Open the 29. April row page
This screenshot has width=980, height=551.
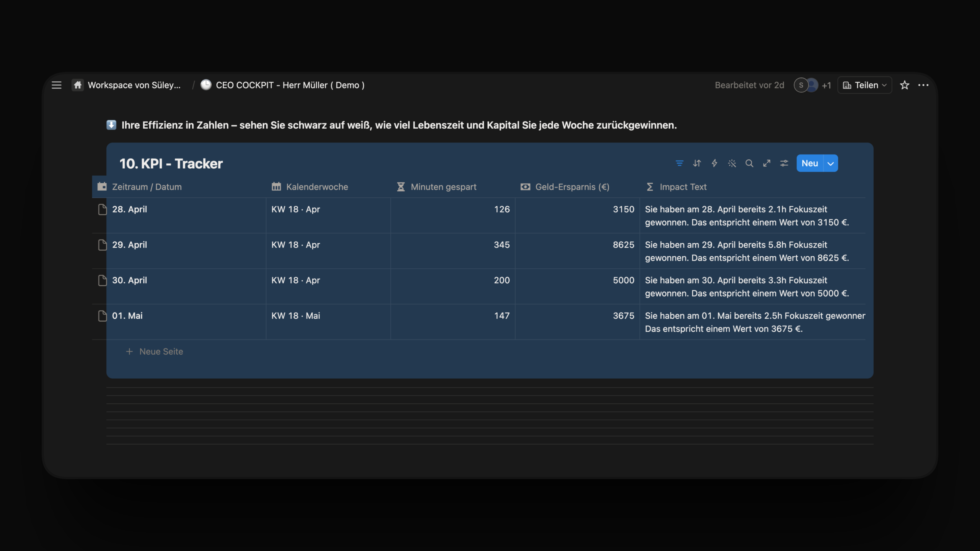click(x=129, y=245)
